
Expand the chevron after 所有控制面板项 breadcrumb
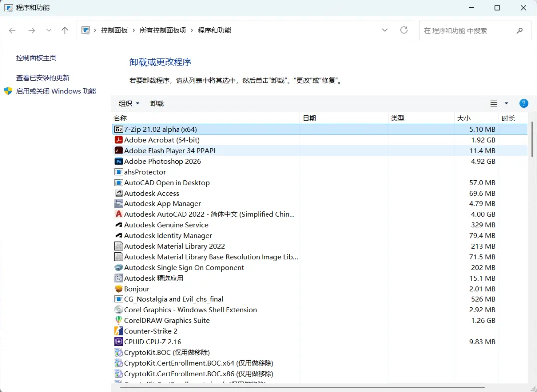192,30
